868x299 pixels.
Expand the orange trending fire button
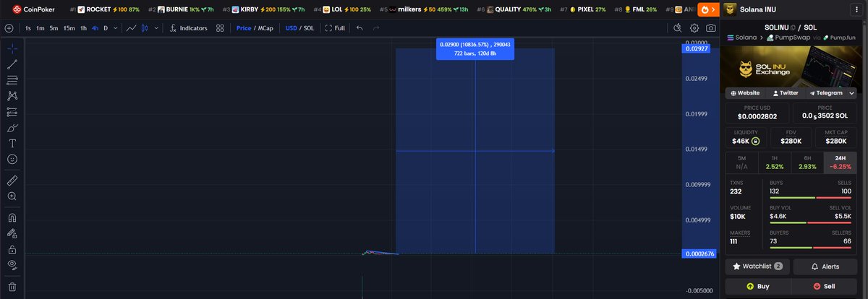[x=708, y=9]
